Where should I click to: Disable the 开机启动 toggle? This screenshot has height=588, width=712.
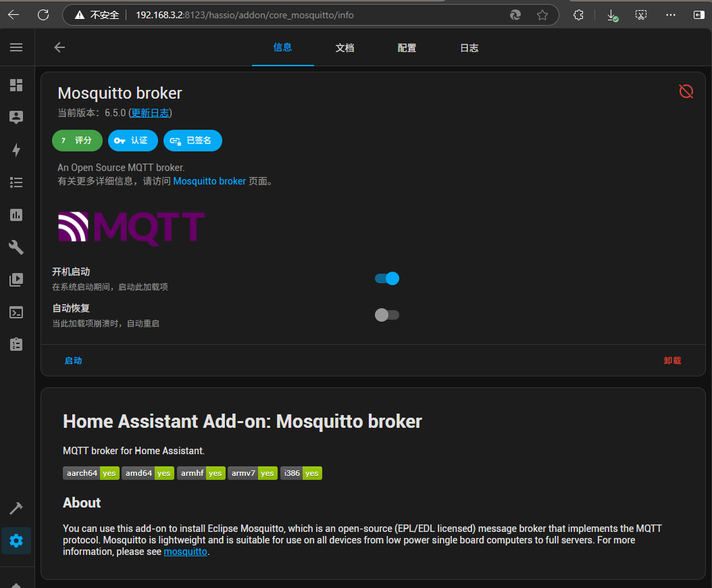pyautogui.click(x=387, y=278)
